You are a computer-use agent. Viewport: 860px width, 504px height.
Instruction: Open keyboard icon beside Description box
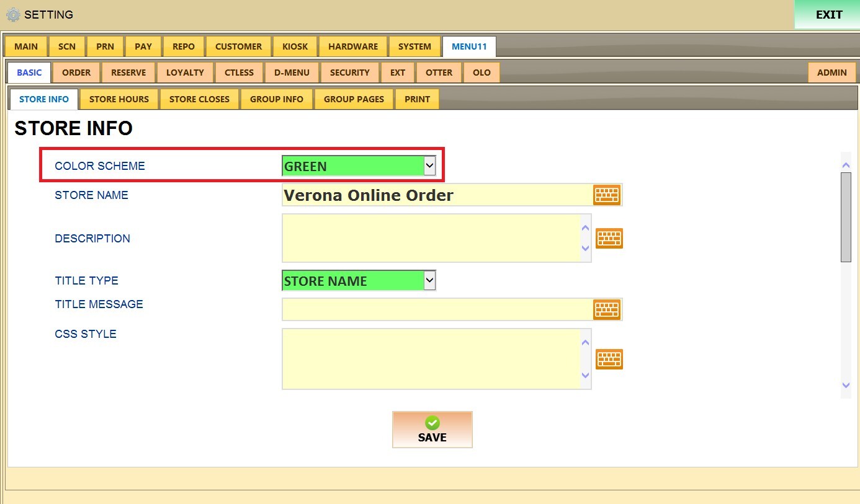[x=609, y=238]
